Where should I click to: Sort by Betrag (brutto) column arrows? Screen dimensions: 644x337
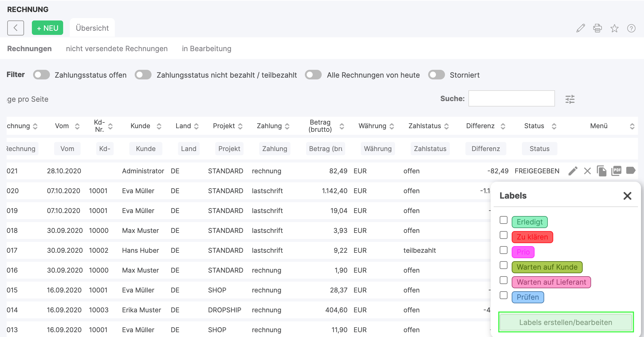click(x=342, y=126)
